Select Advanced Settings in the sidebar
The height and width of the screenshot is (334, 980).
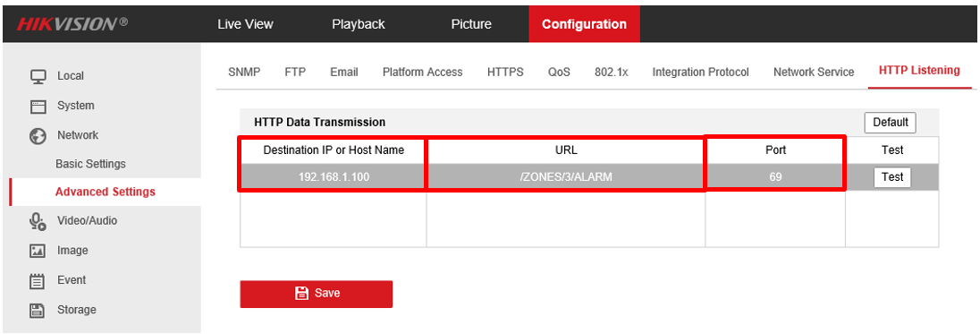click(105, 192)
